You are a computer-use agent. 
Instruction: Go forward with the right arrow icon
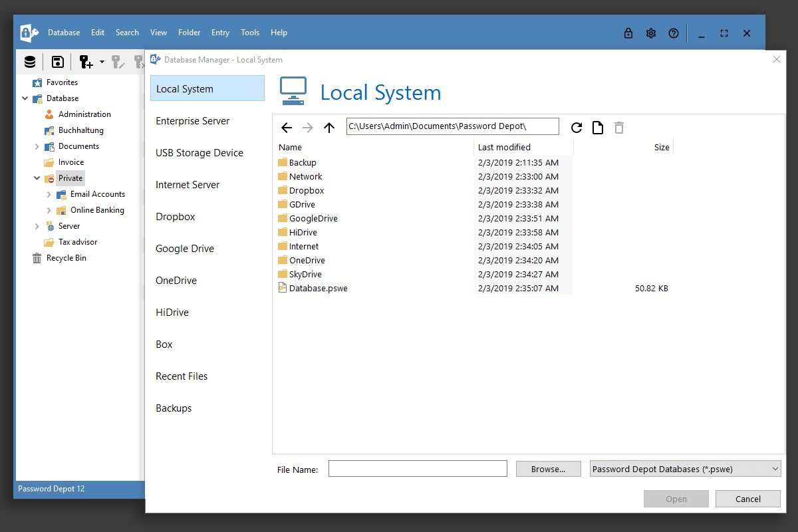[x=307, y=128]
